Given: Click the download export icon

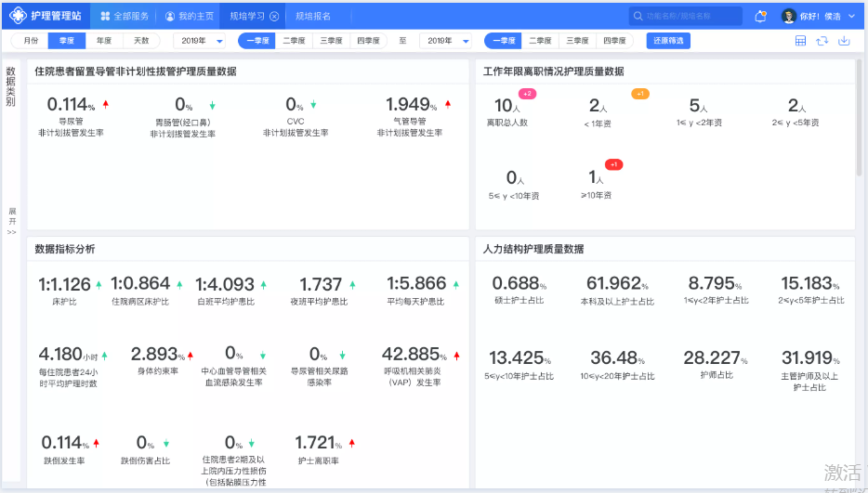Looking at the screenshot, I should pos(844,41).
